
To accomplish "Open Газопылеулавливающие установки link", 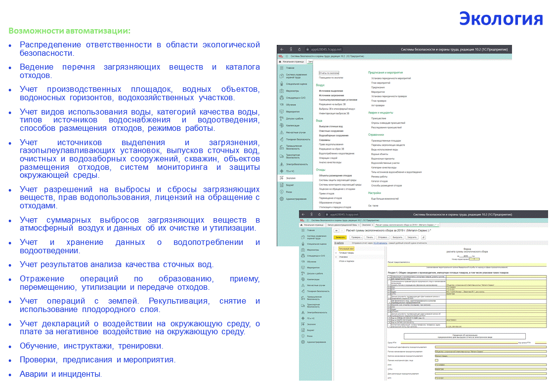I will (338, 100).
